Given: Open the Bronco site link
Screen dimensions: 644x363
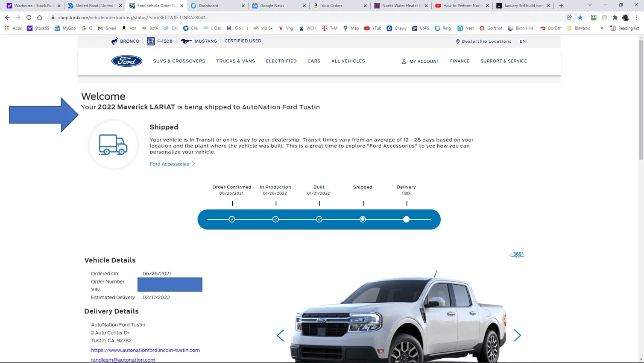Looking at the screenshot, I should coord(125,41).
